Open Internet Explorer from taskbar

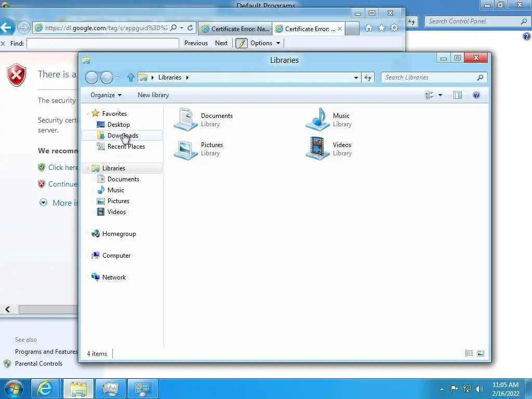(x=45, y=389)
